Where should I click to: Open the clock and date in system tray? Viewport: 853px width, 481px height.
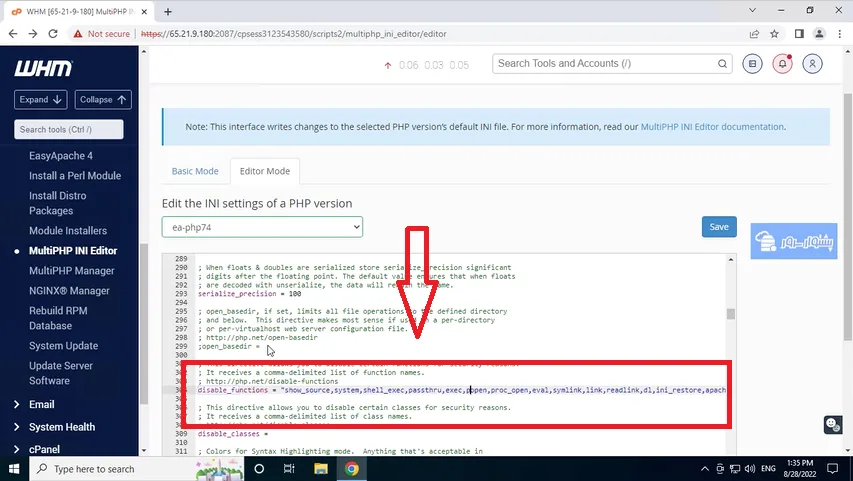coord(801,469)
